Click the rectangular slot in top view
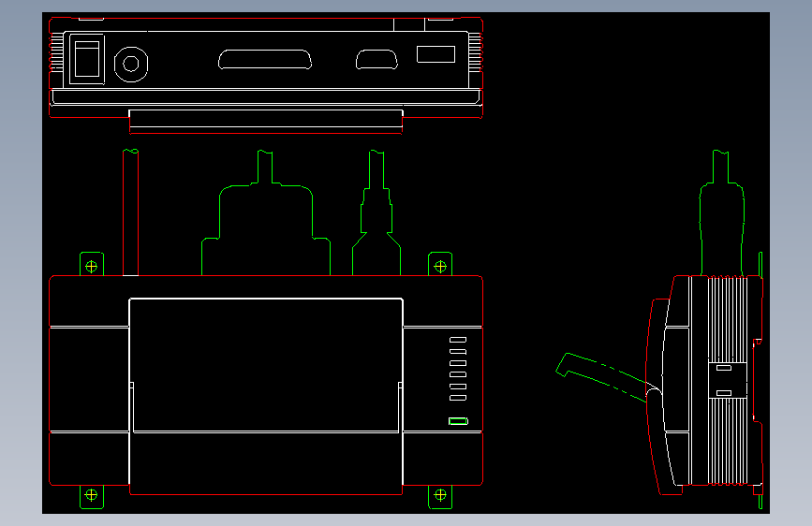 pyautogui.click(x=436, y=54)
